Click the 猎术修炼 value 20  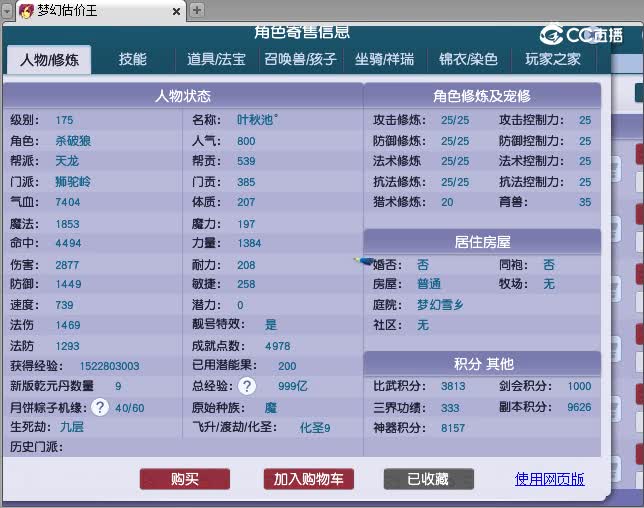pyautogui.click(x=447, y=202)
